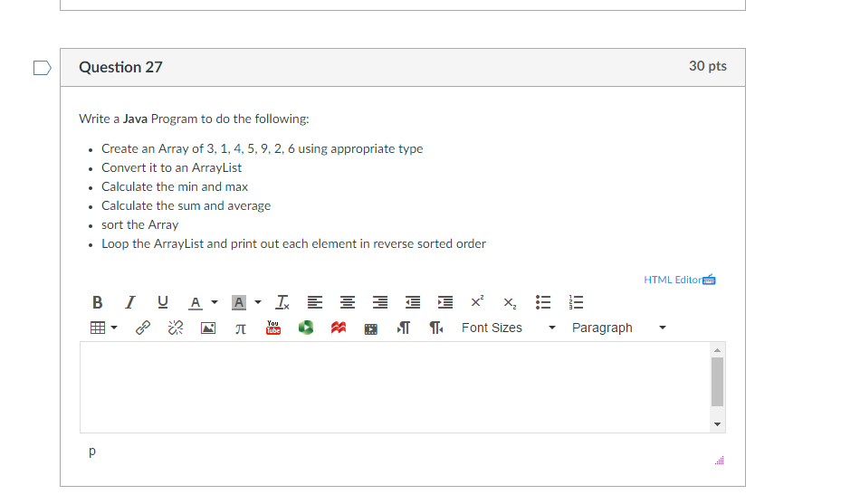
Task: Click the remove link icon
Action: [176, 328]
